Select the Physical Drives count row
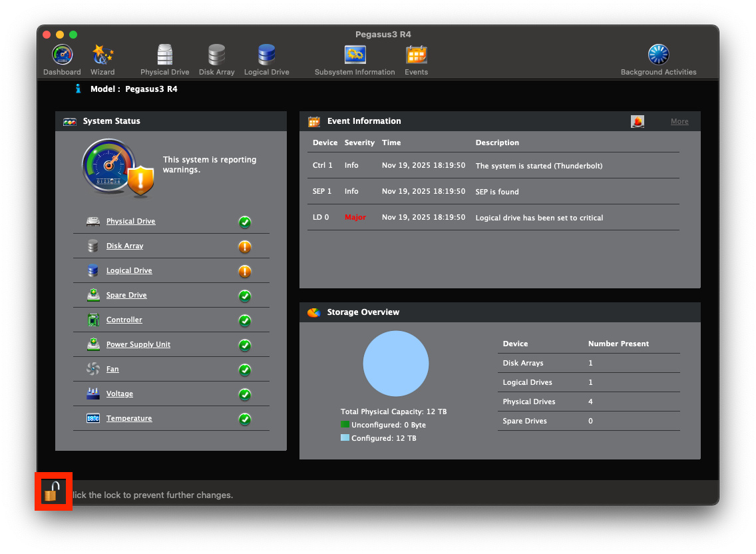 click(x=589, y=402)
